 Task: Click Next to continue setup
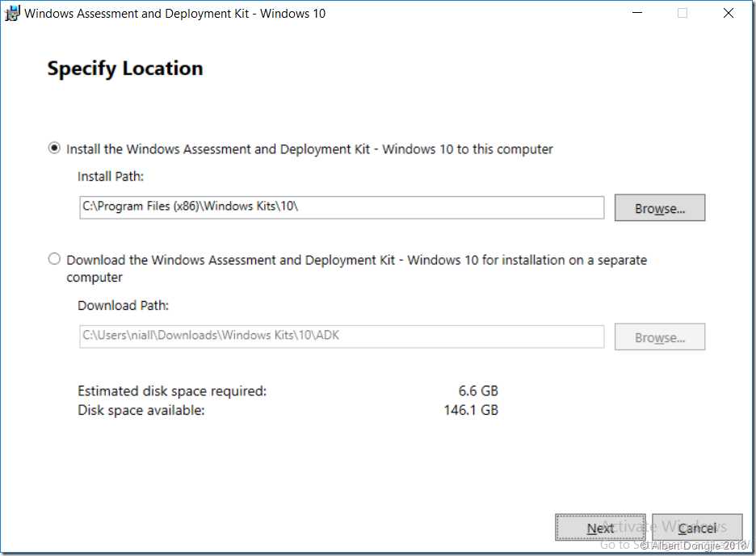(600, 528)
